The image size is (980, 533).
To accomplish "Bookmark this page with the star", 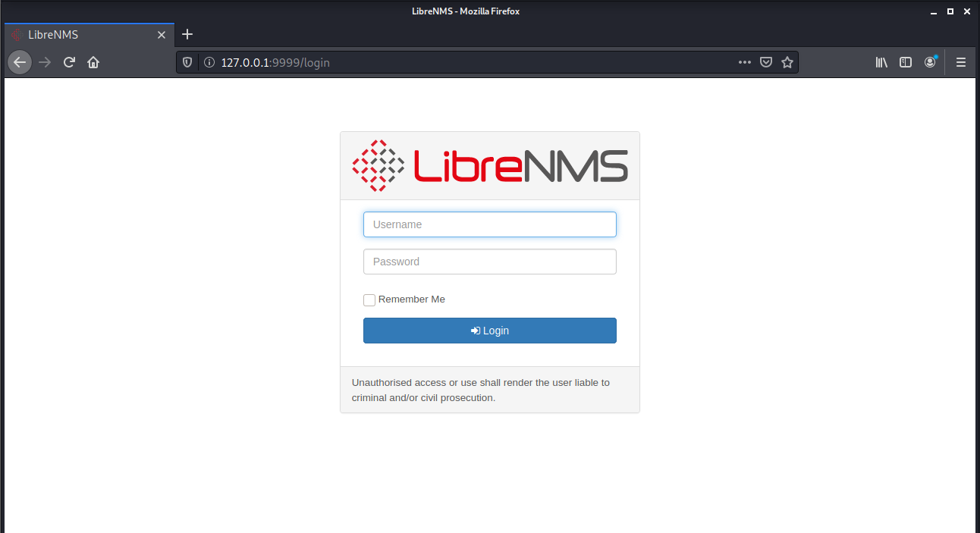I will point(787,62).
